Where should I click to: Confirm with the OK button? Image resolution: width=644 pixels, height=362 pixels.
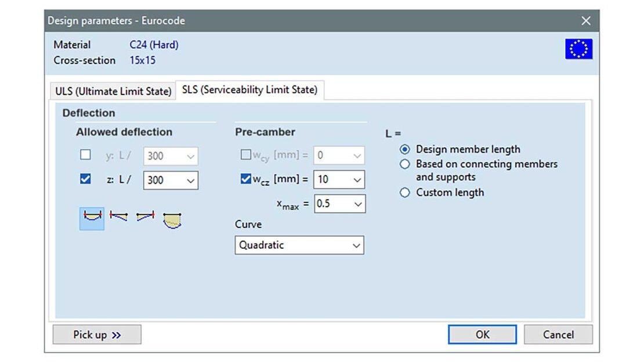[x=482, y=335]
